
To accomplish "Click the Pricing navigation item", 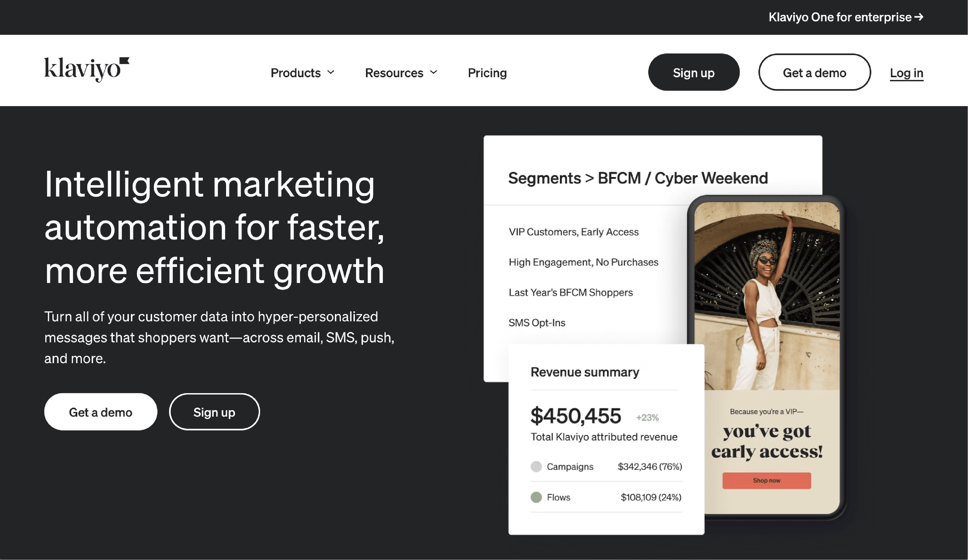I will [487, 72].
